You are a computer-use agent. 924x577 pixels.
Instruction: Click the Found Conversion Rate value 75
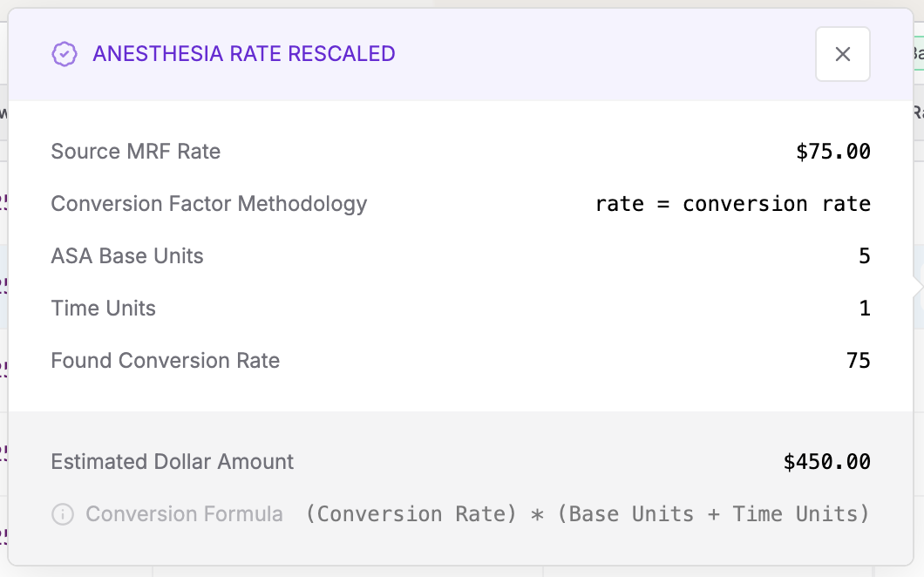pos(858,361)
